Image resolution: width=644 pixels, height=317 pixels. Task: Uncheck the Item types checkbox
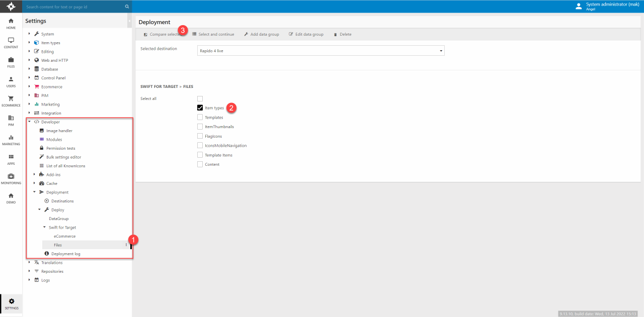(x=200, y=108)
